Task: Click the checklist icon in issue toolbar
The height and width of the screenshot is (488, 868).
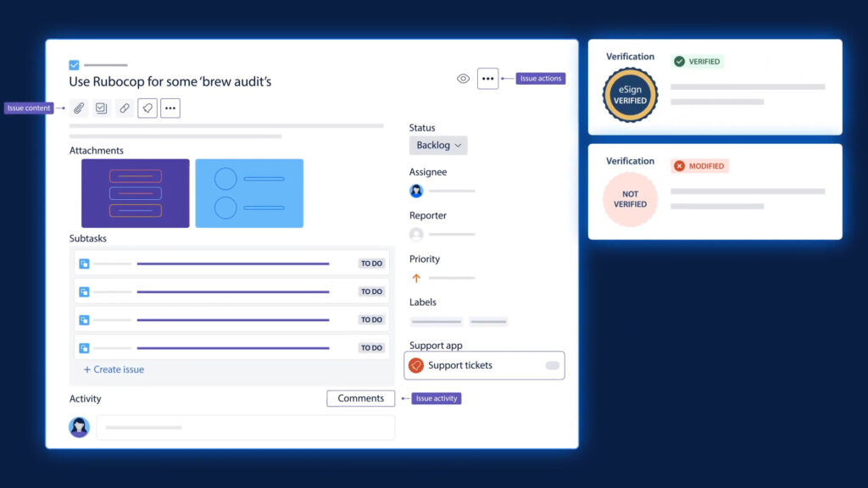Action: pos(102,108)
